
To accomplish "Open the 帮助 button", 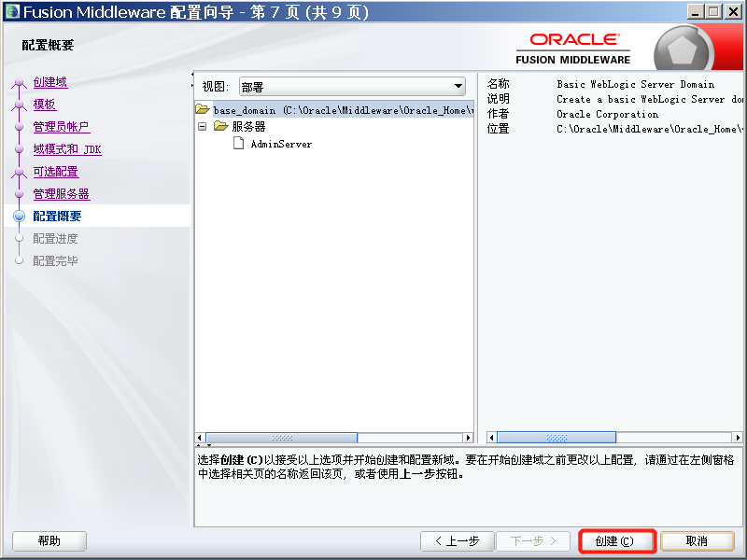I will coord(49,541).
